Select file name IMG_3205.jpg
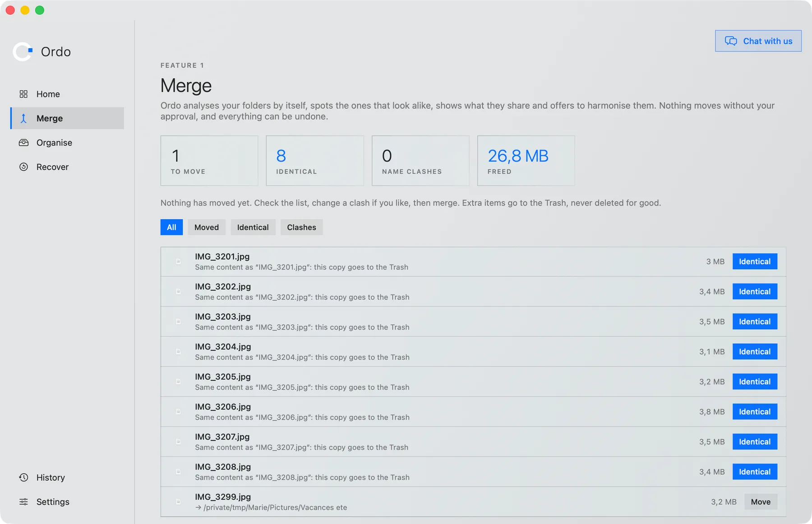The width and height of the screenshot is (812, 524). pyautogui.click(x=223, y=377)
